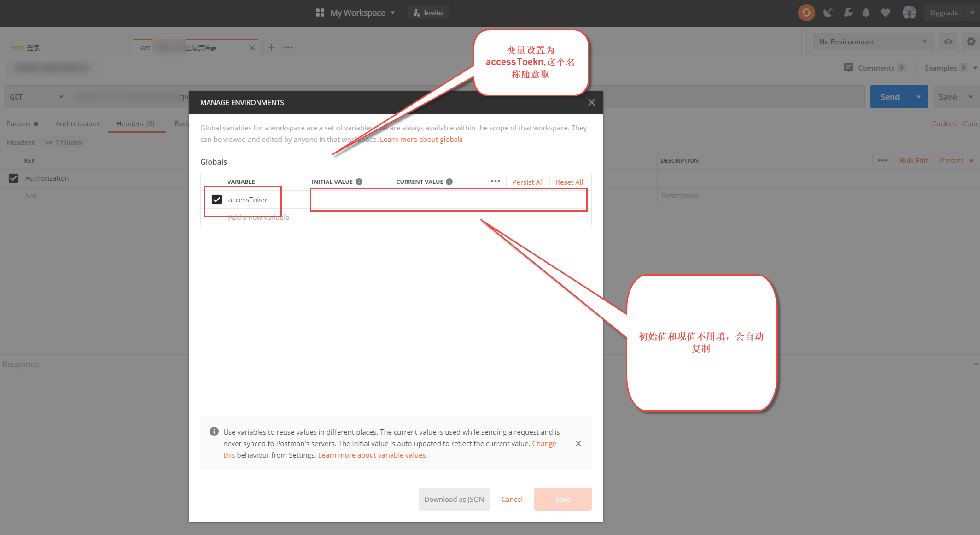Click the heart icon in header
Image resolution: width=980 pixels, height=535 pixels.
[885, 12]
